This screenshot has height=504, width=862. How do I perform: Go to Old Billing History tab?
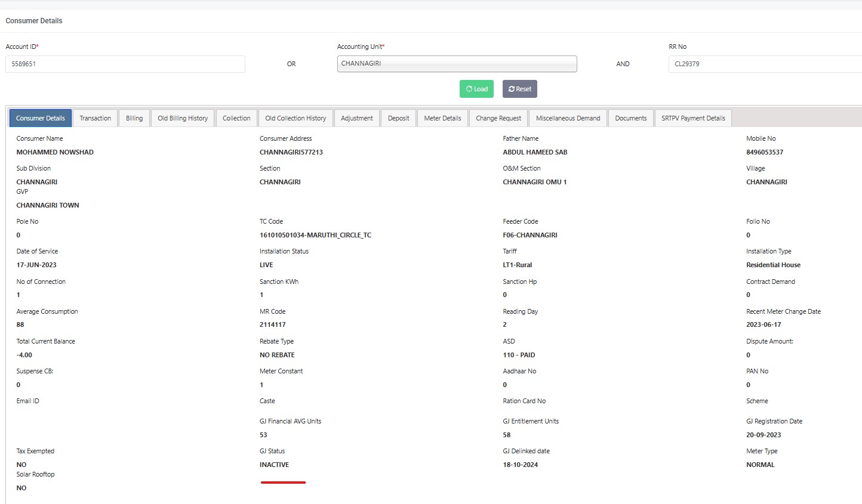click(x=183, y=118)
